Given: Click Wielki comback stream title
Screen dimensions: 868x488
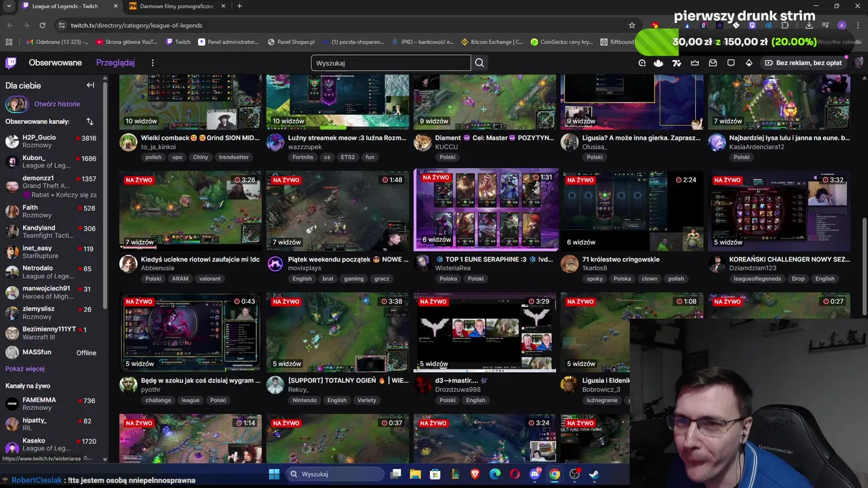Looking at the screenshot, I should 200,138.
